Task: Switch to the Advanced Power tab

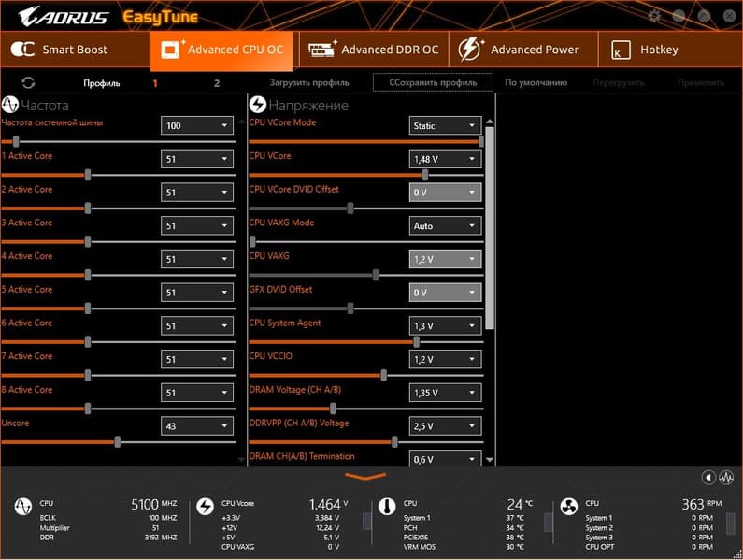Action: click(523, 50)
